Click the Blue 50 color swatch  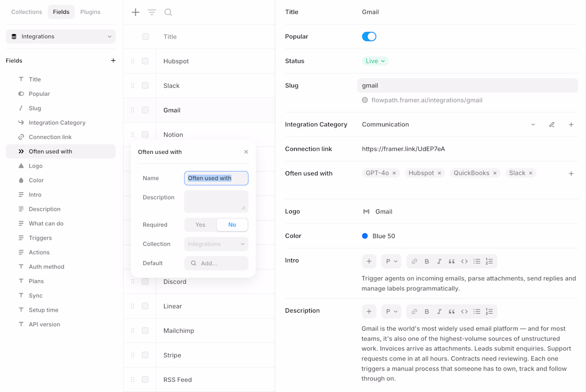[x=365, y=236]
